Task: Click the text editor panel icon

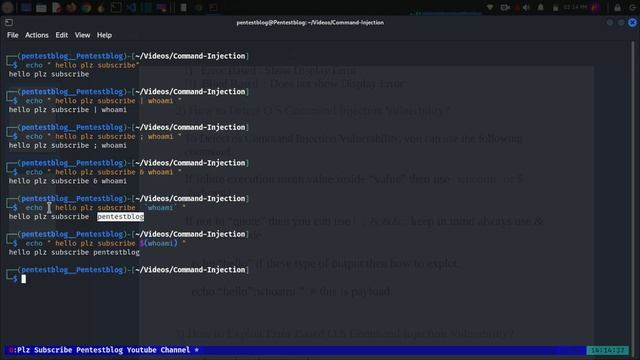Action: (56, 7)
